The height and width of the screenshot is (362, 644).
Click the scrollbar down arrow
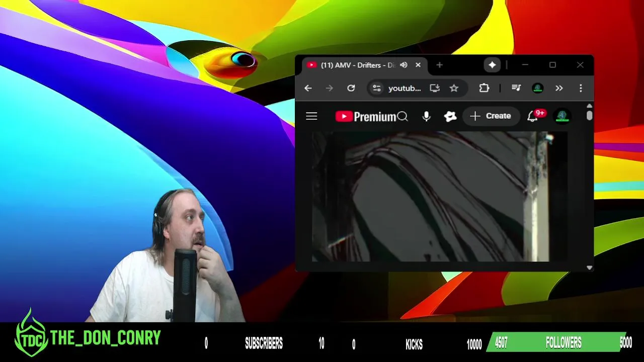click(589, 267)
